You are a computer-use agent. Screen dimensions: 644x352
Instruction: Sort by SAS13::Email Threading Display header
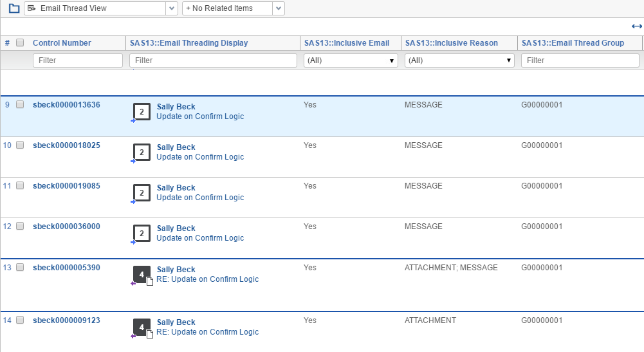coord(189,42)
